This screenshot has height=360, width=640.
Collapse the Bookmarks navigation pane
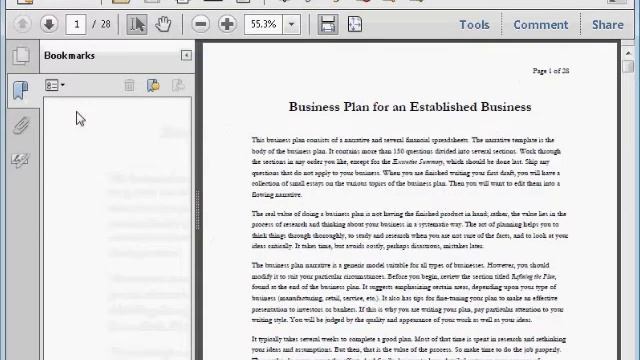coord(186,55)
